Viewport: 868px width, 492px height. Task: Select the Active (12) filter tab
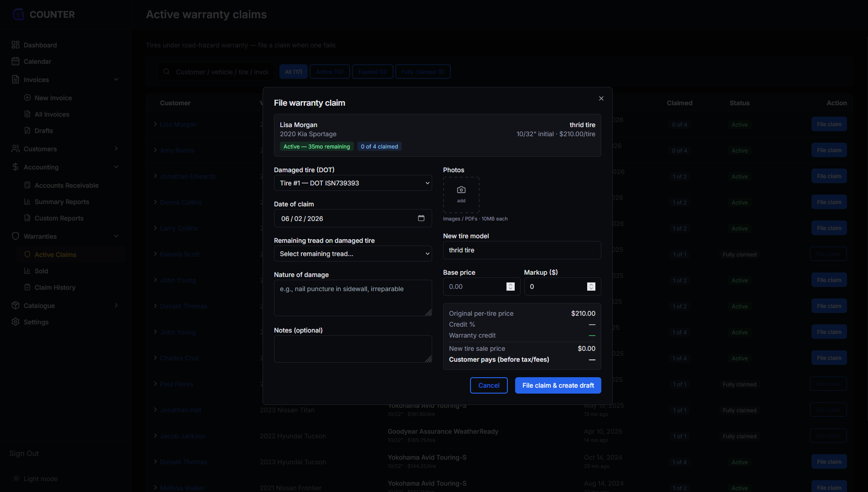(x=330, y=72)
